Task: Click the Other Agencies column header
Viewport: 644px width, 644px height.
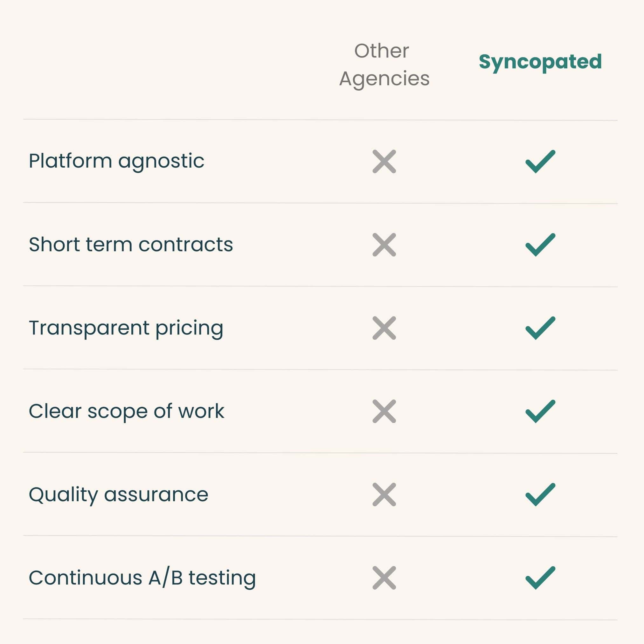Action: 384,65
